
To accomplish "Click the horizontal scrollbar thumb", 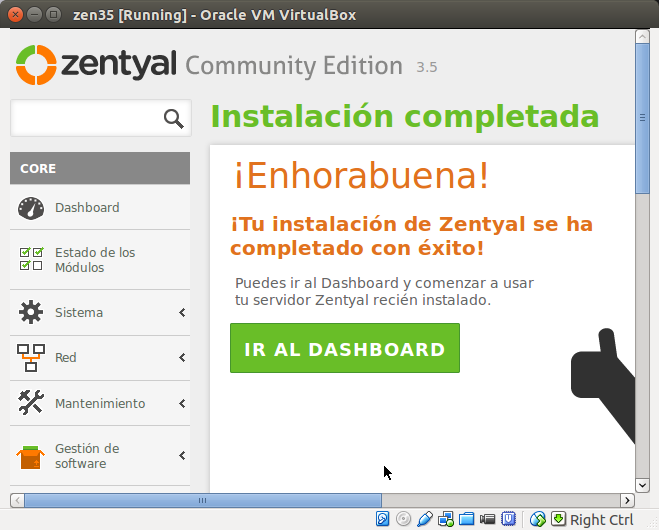I will coord(203,500).
